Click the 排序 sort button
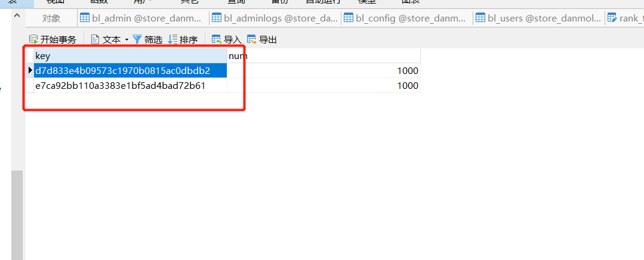This screenshot has height=260, width=644. click(183, 40)
